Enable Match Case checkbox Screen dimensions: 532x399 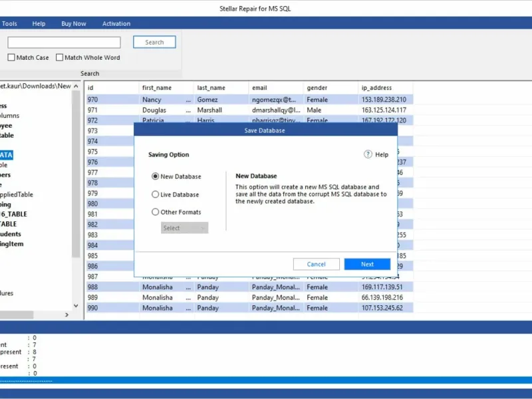[x=11, y=57]
